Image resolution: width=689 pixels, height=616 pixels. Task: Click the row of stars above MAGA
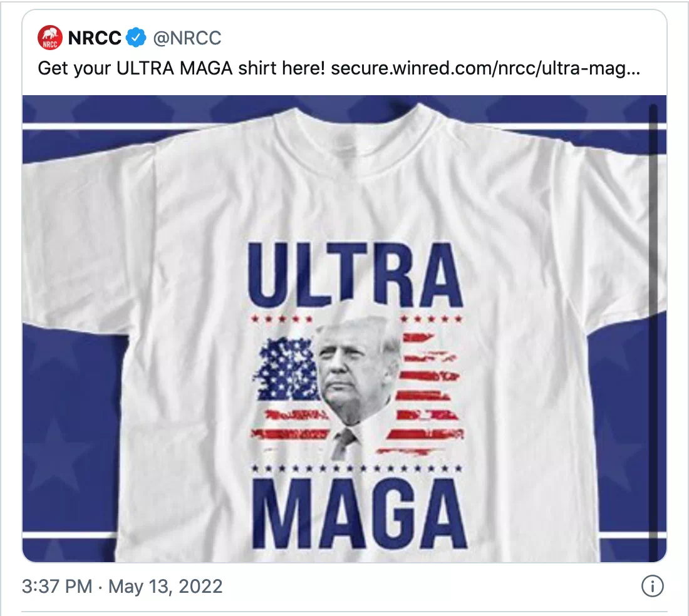[357, 468]
